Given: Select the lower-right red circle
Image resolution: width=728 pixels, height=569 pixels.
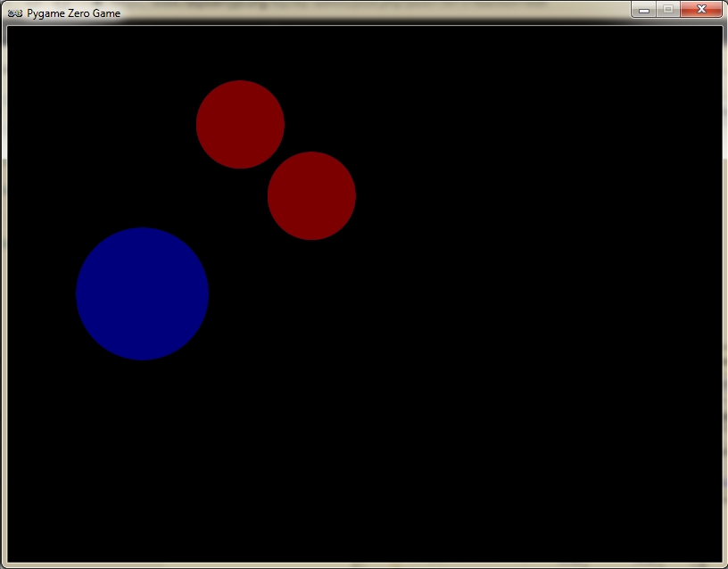Looking at the screenshot, I should pos(311,195).
